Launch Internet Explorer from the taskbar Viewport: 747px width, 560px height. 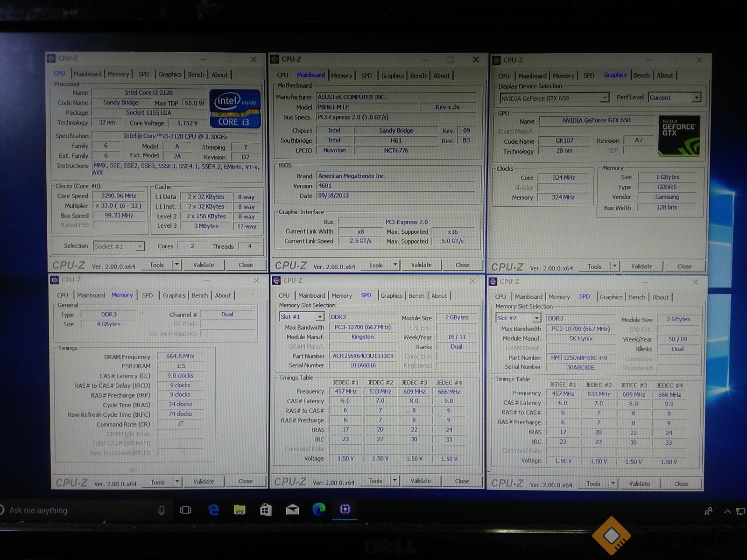tap(213, 510)
